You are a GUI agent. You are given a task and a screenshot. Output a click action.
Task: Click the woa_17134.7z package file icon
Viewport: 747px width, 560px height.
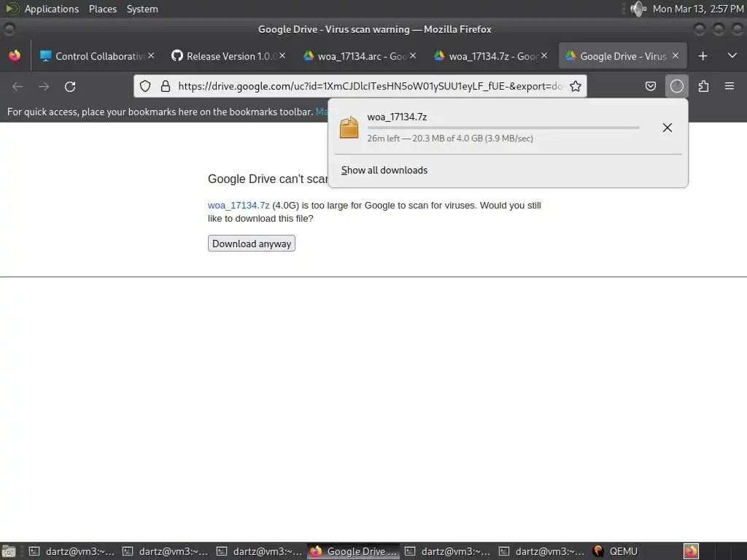tap(349, 128)
